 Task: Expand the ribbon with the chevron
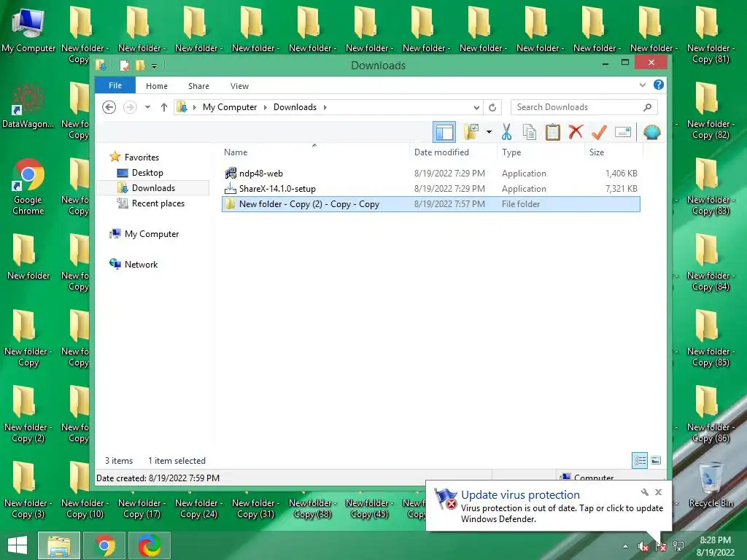[642, 85]
